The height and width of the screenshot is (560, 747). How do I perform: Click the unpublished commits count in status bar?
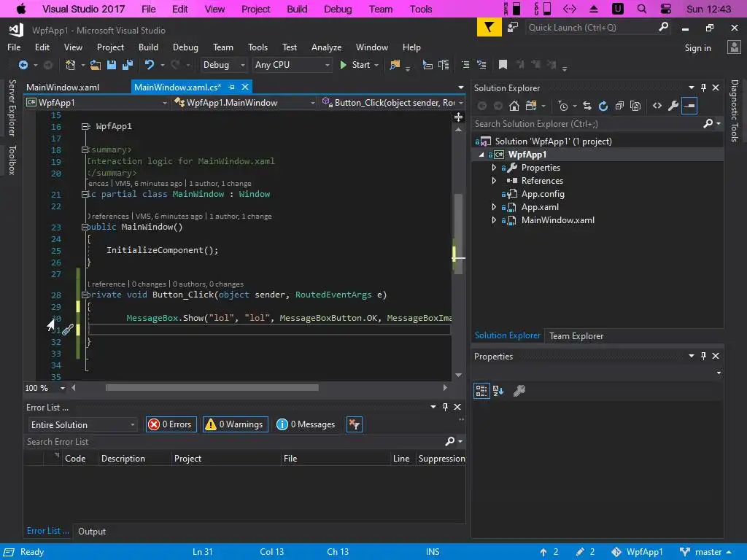pos(549,552)
